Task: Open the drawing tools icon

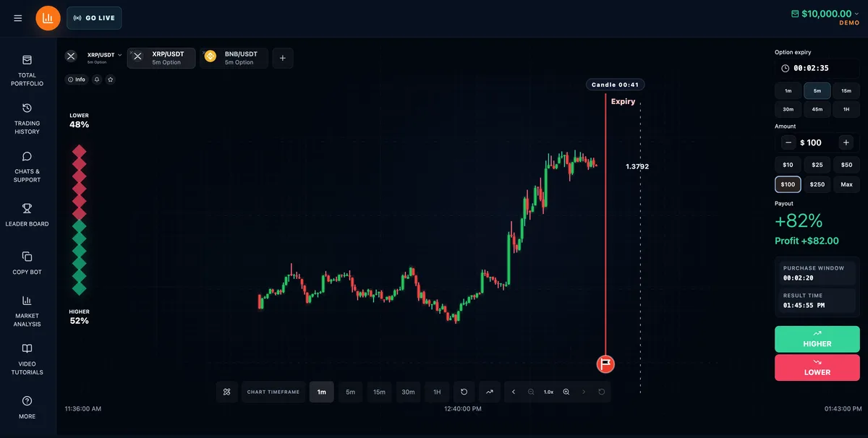Action: point(226,392)
